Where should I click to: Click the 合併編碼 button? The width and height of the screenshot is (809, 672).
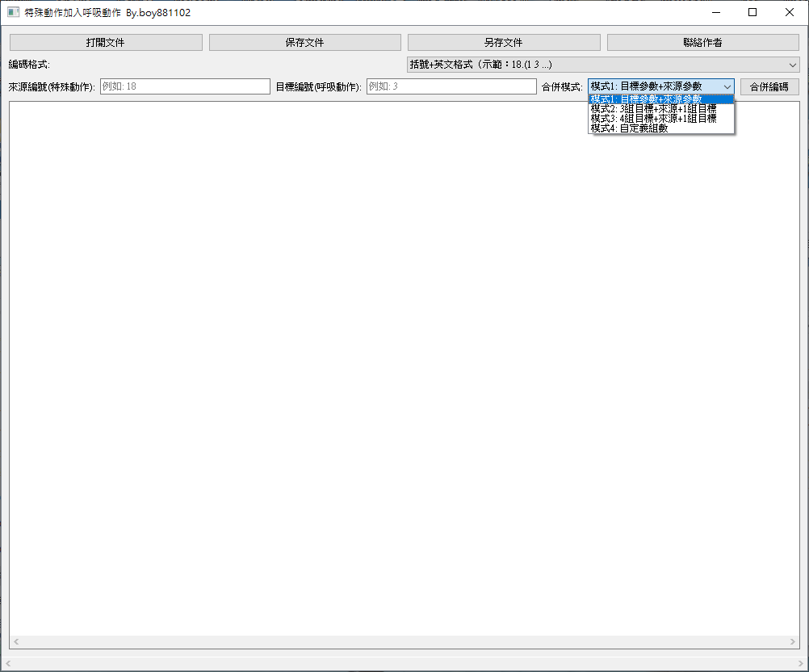[769, 86]
